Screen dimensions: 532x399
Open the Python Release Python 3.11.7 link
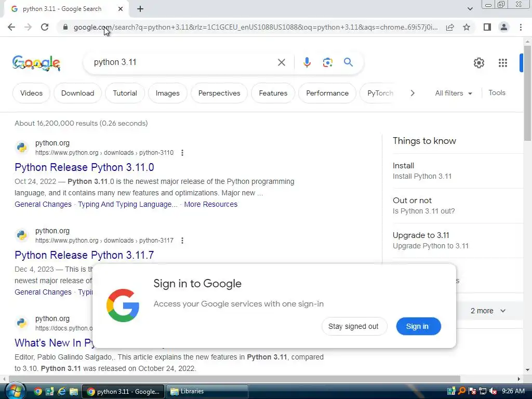tap(84, 255)
